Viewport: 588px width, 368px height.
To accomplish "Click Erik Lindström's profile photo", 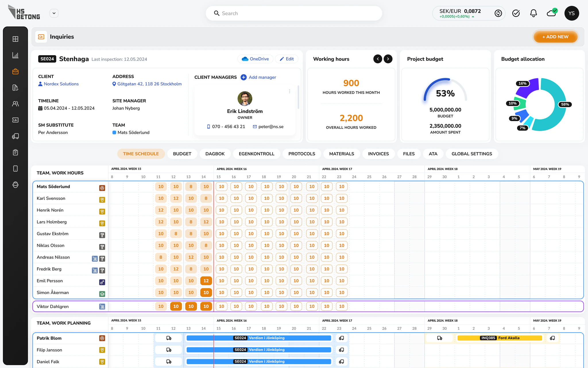I will (x=245, y=99).
